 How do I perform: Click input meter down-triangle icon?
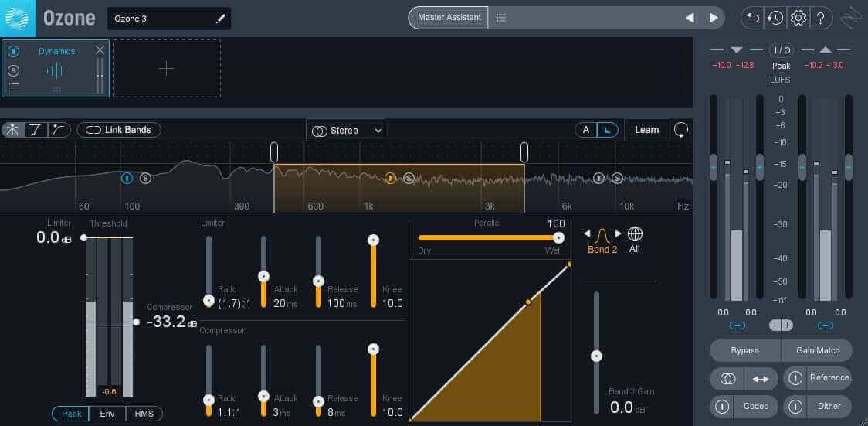point(736,49)
